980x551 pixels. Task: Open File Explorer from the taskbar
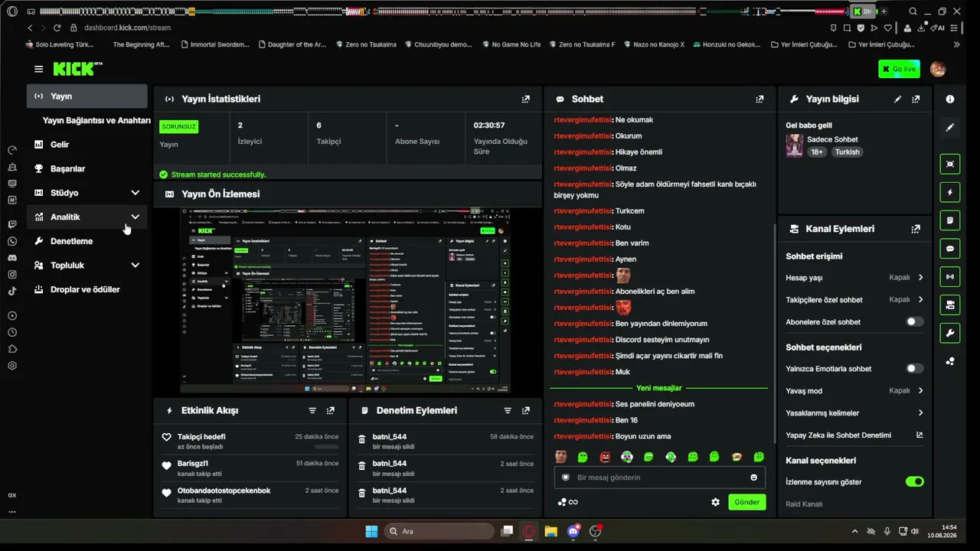(550, 532)
